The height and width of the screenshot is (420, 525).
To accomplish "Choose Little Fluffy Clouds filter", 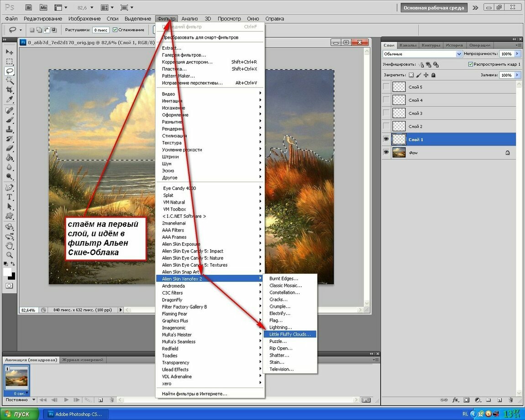I will tap(290, 334).
